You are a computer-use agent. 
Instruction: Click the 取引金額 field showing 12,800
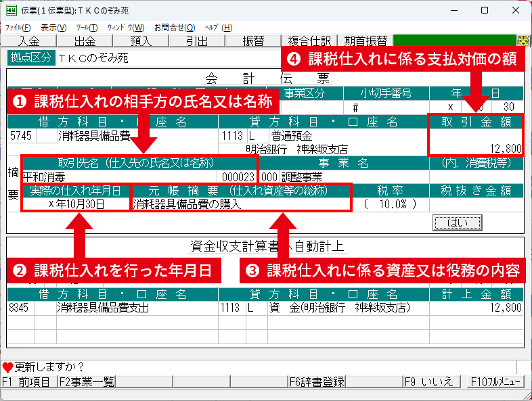476,148
